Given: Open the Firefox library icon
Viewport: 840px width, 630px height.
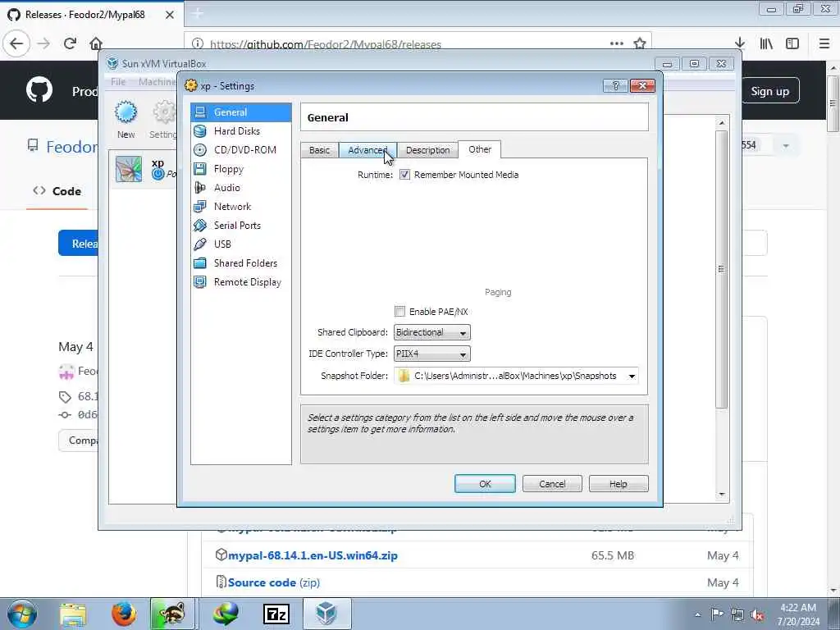Looking at the screenshot, I should 766,43.
